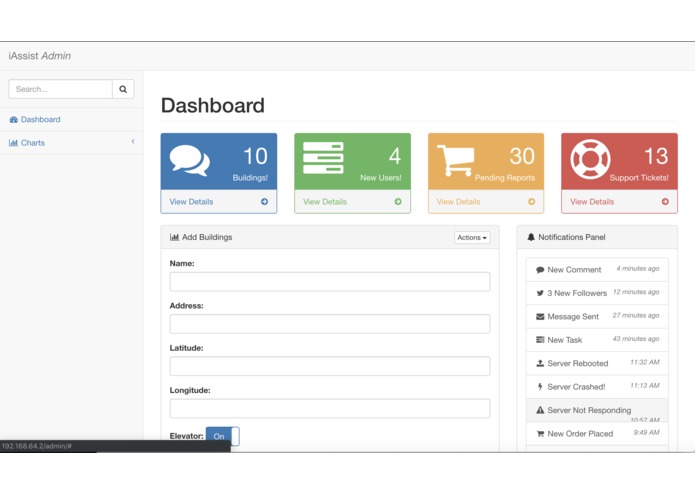Click the Longitude input field
Viewport: 695px width, 494px height.
330,408
